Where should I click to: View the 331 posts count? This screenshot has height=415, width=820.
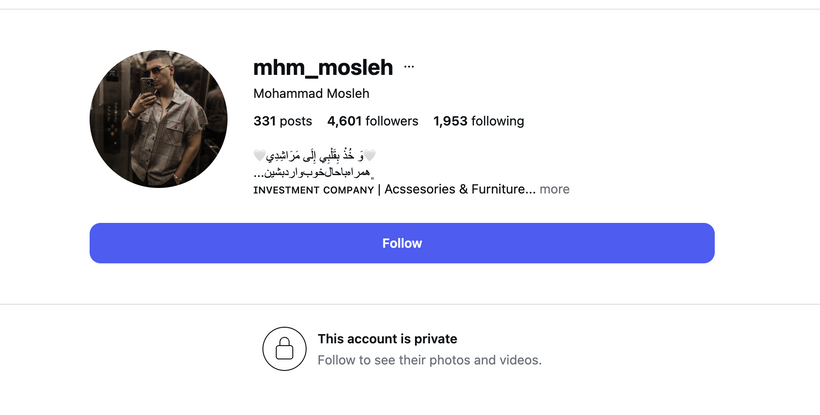[x=283, y=121]
